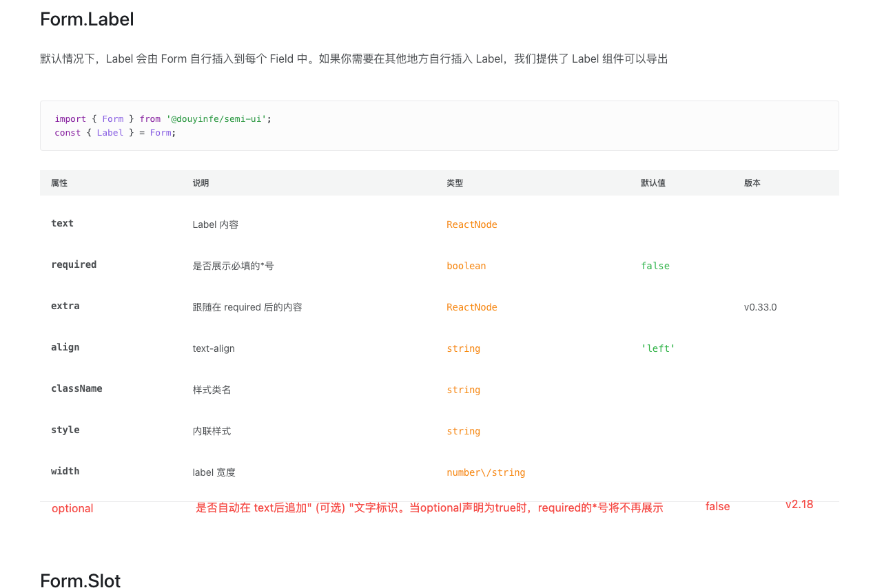
Task: Select the Label destructured constant
Action: pyautogui.click(x=110, y=132)
